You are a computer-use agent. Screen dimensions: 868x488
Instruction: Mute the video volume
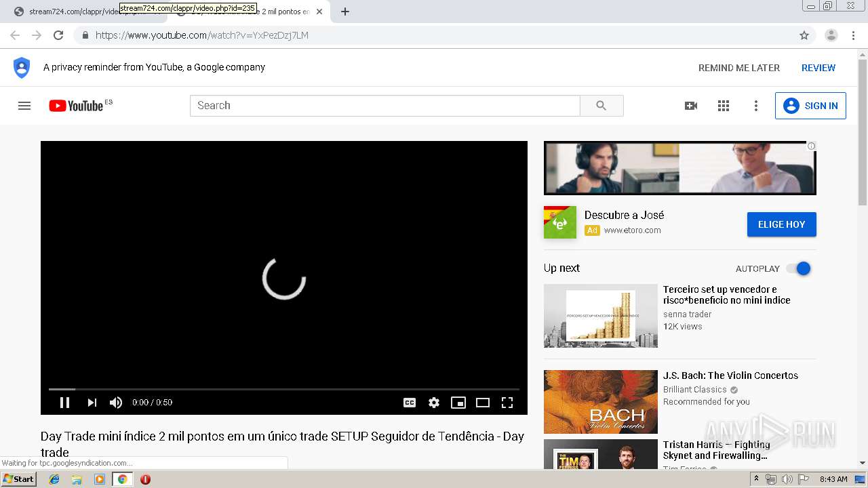[x=116, y=403]
